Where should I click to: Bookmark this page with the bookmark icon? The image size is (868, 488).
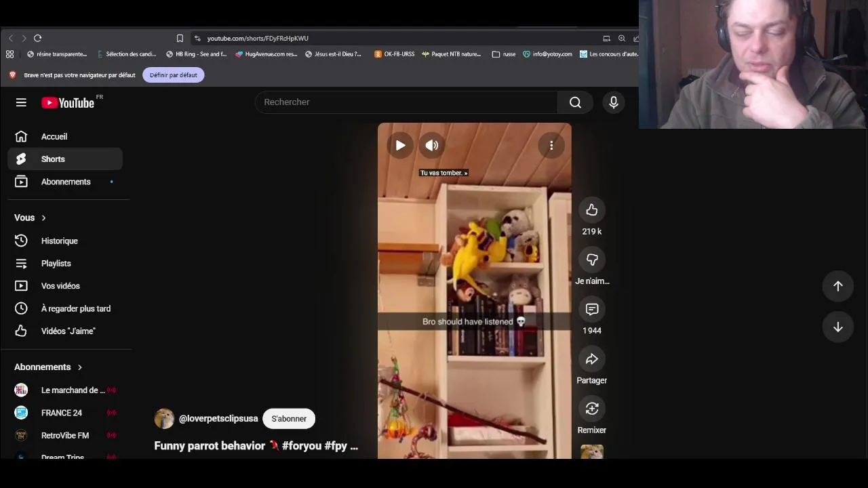pyautogui.click(x=180, y=39)
